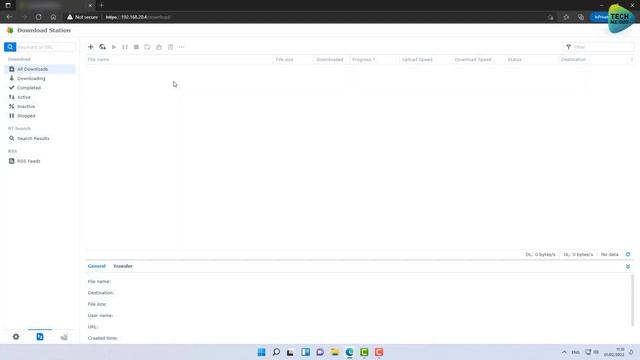Screen dimensions: 640x360
Task: Click the UL speed status entry
Action: tap(578, 254)
